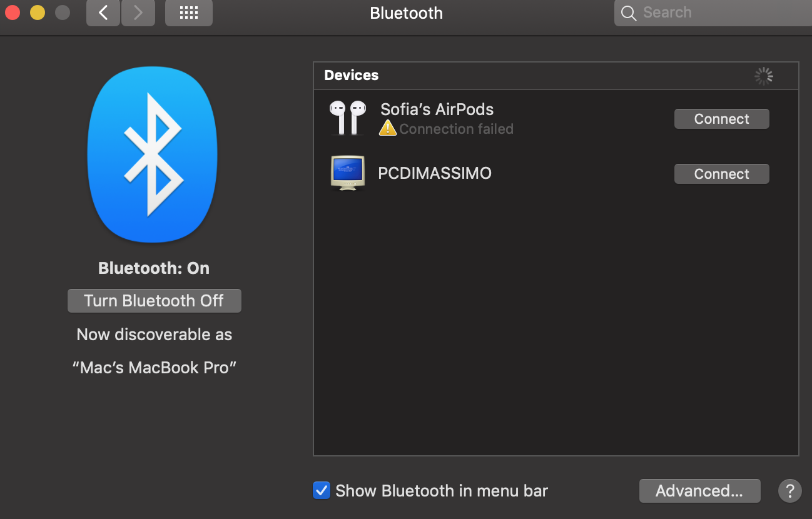Open help with the question mark button
Image resolution: width=812 pixels, height=519 pixels.
coord(789,491)
